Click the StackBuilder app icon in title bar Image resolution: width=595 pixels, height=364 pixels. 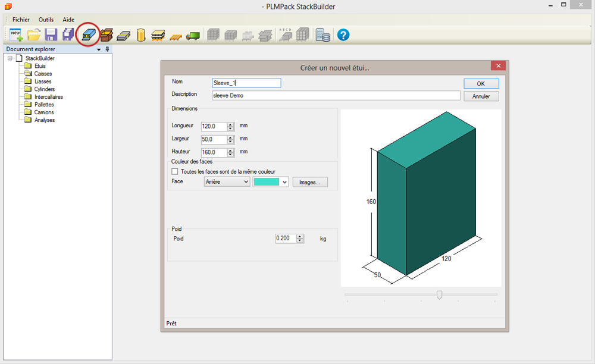pos(8,7)
